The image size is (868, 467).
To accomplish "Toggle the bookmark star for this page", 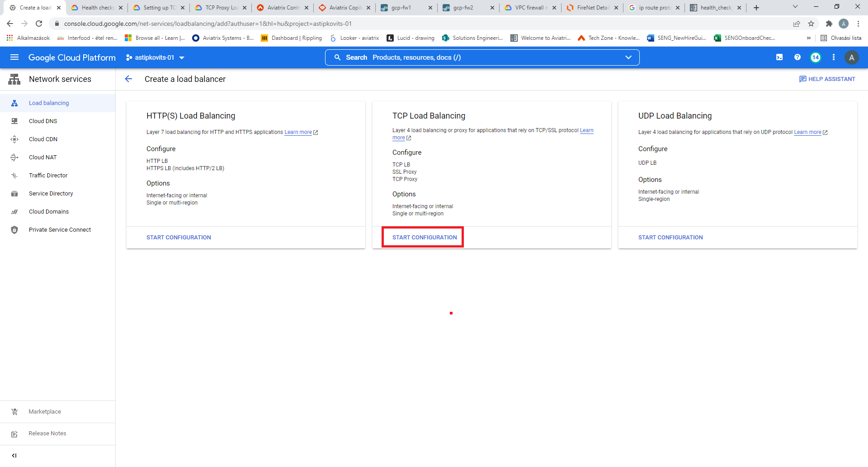I will [811, 24].
